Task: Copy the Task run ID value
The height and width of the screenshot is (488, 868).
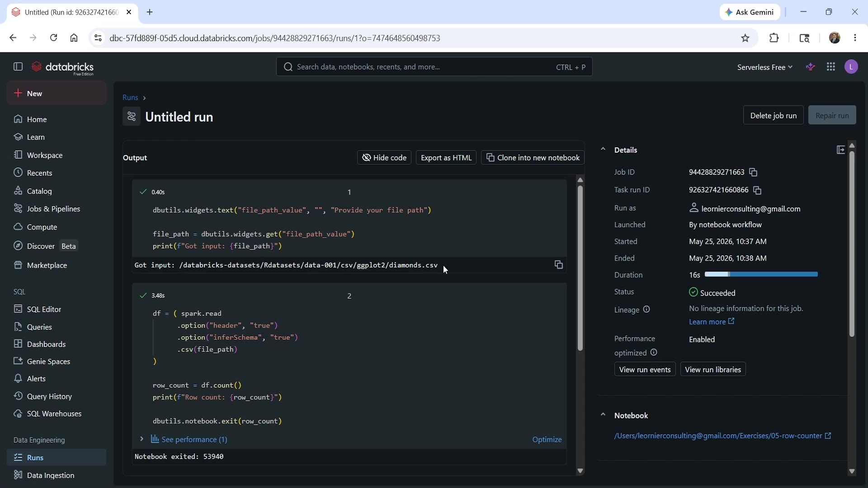Action: point(757,190)
